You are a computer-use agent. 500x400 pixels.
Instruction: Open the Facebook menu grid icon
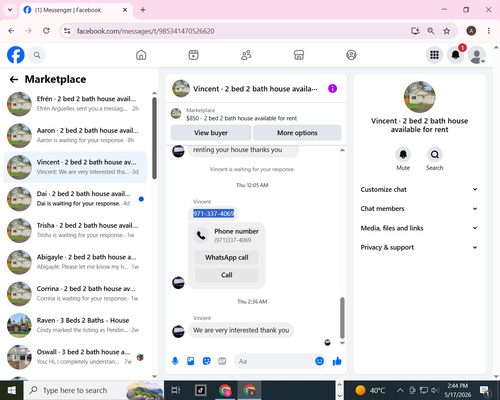[x=434, y=55]
